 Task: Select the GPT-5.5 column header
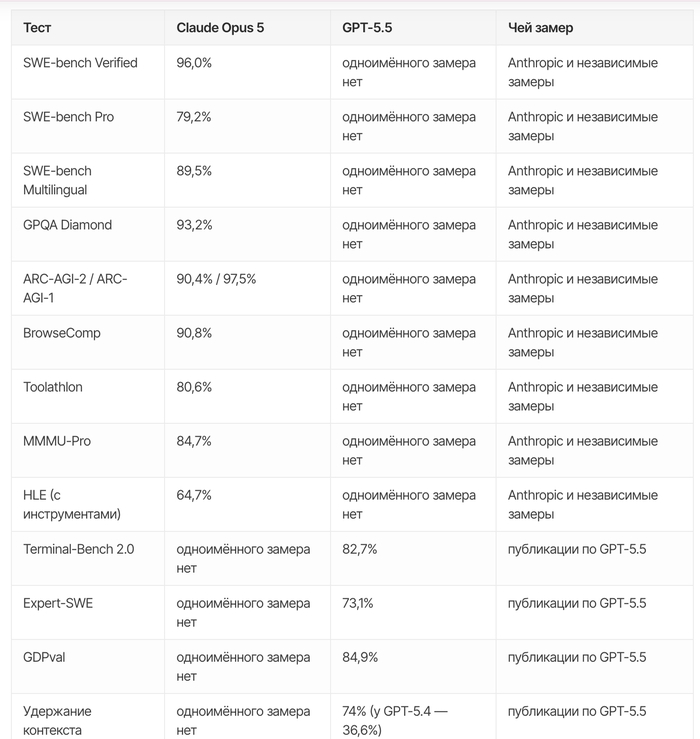[x=367, y=28]
